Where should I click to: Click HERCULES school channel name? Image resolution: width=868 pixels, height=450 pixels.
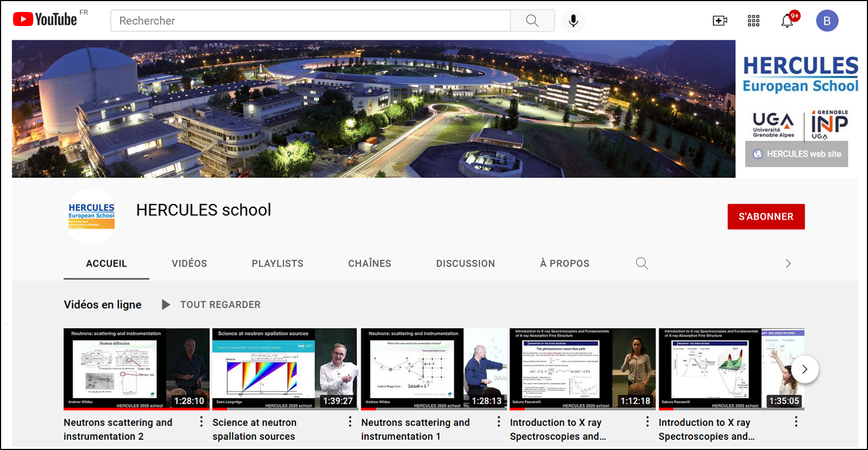point(204,210)
